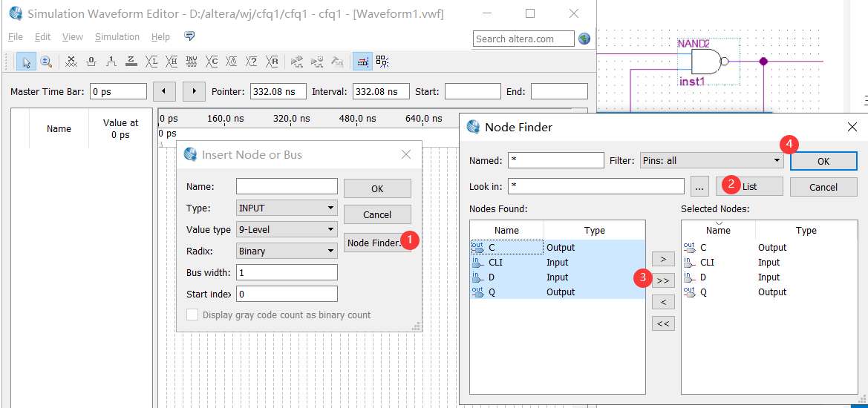Run Timing Simulation toolbar icon
This screenshot has width=868, height=408.
(x=317, y=62)
